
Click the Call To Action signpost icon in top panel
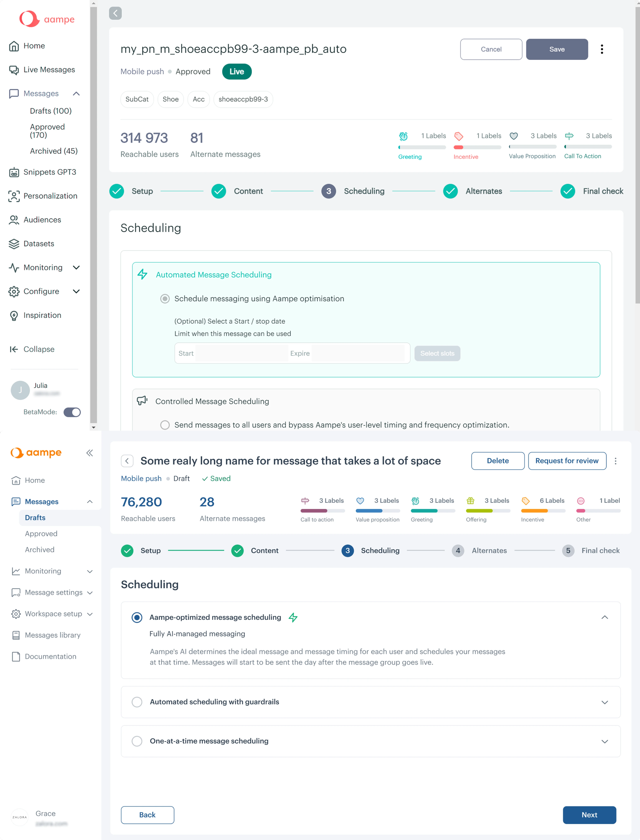pos(569,136)
